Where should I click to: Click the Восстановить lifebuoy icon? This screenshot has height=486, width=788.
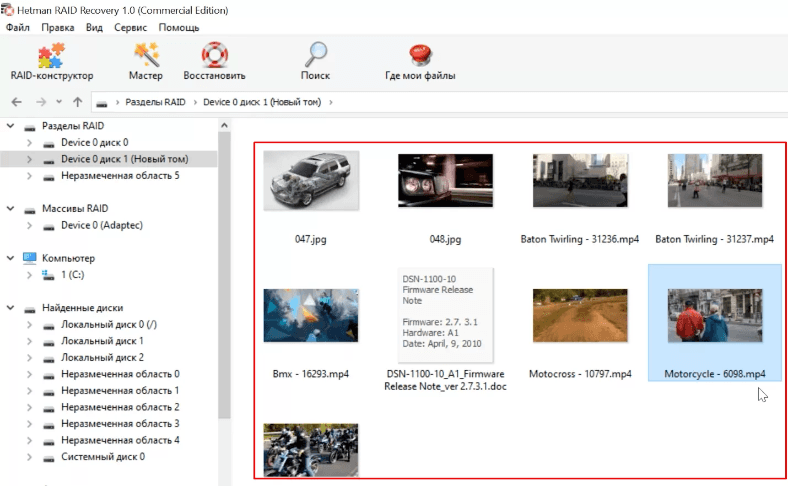(214, 62)
